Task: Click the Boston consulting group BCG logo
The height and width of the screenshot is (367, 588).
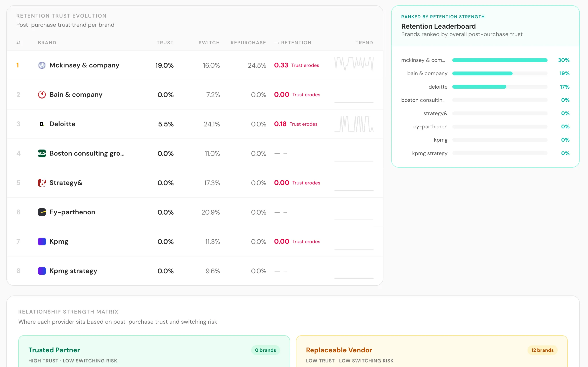Action: coord(42,153)
